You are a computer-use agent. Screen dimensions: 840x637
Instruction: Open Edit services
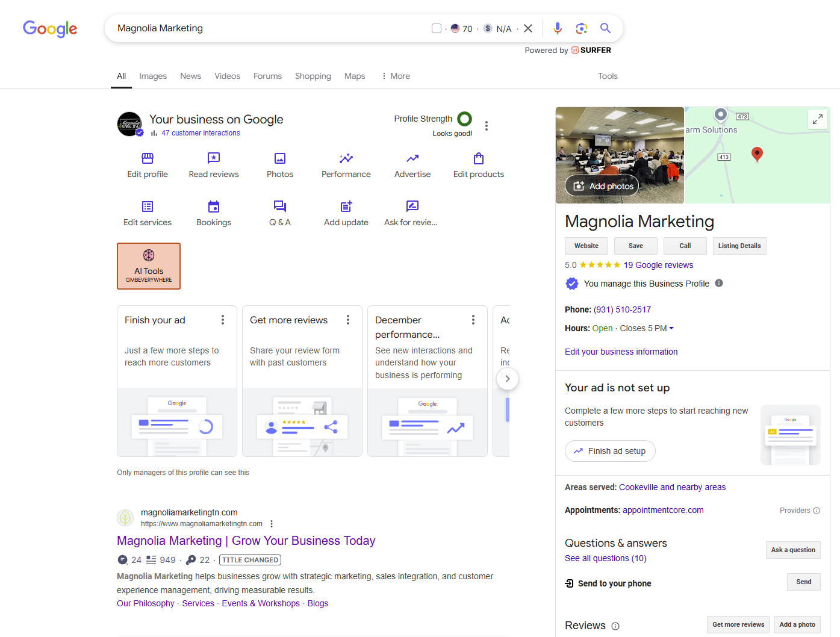148,214
